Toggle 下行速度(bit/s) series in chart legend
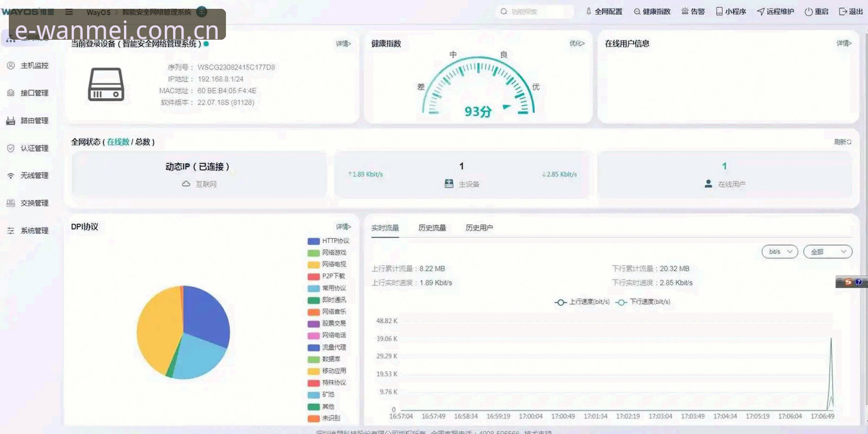The width and height of the screenshot is (868, 434). pos(643,302)
